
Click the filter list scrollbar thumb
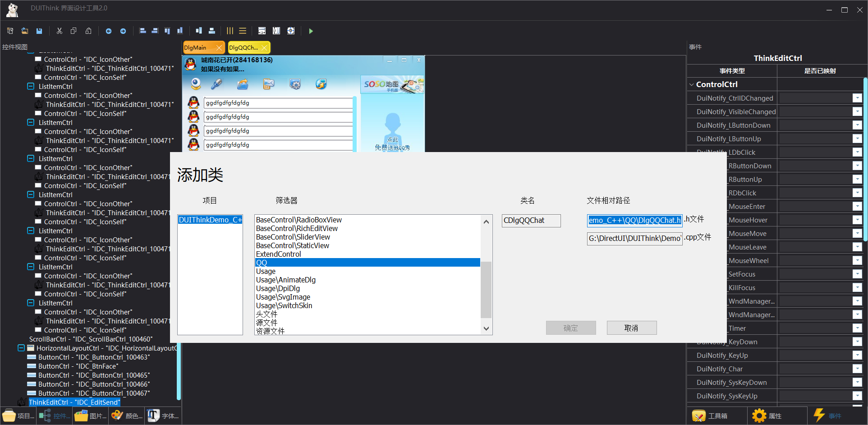[x=486, y=289]
